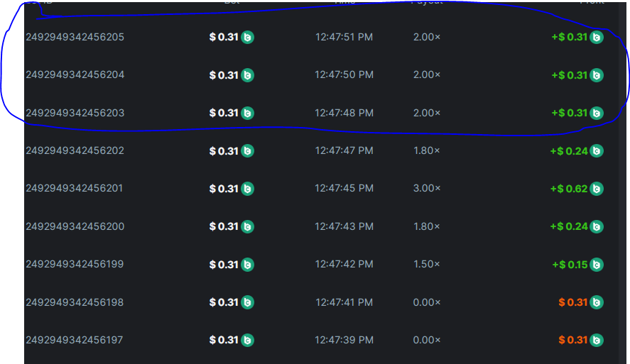
Task: Click the bet coin icon in the 12:47:45 PM row
Action: (x=247, y=189)
